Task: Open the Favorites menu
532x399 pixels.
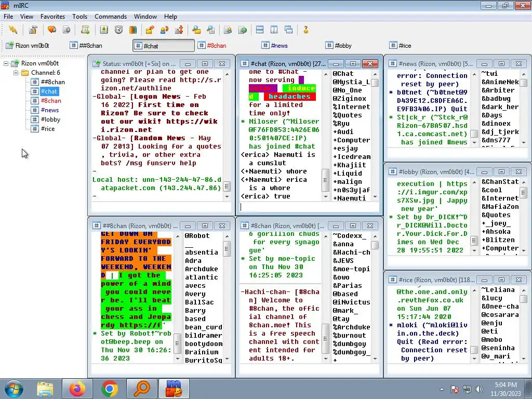Action: 52,16
